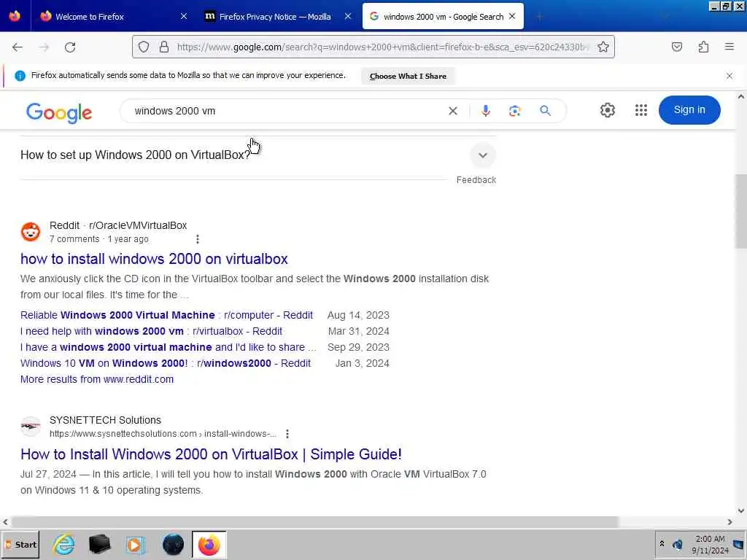Image resolution: width=747 pixels, height=560 pixels.
Task: Click the Sign in button
Action: (689, 110)
